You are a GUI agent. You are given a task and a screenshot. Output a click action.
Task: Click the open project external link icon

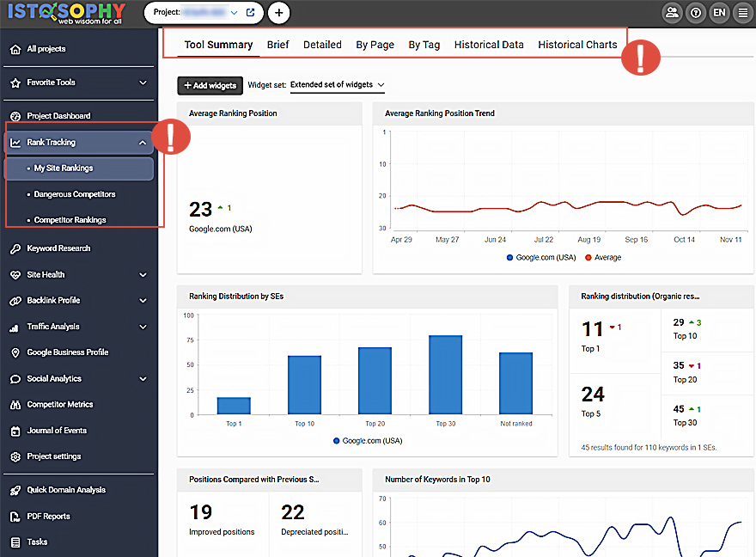(x=250, y=13)
